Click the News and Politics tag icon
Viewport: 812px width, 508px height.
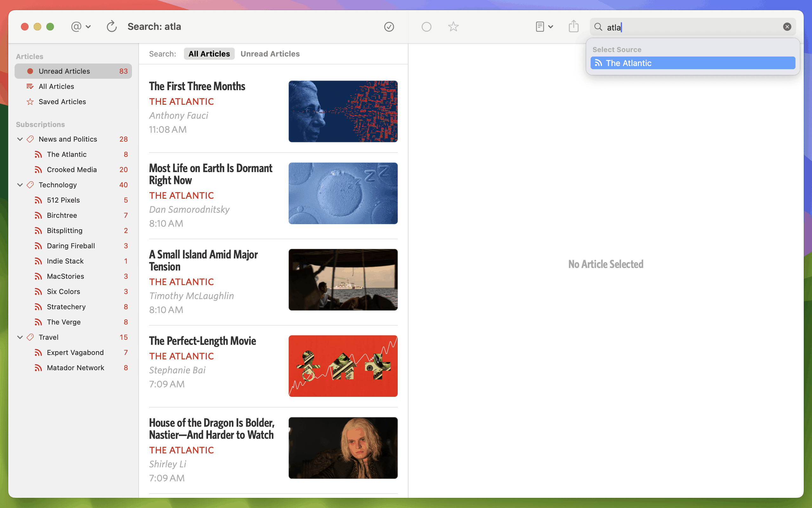tap(30, 139)
